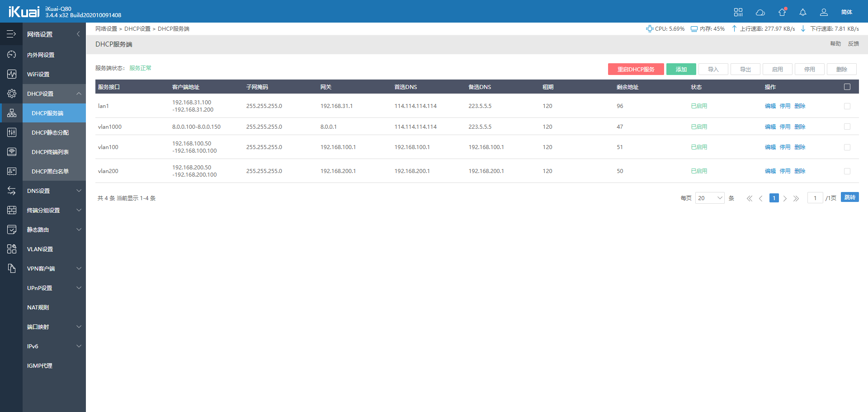Collapse the 网络设置 sidebar panel chevron
The height and width of the screenshot is (412, 868).
(78, 34)
